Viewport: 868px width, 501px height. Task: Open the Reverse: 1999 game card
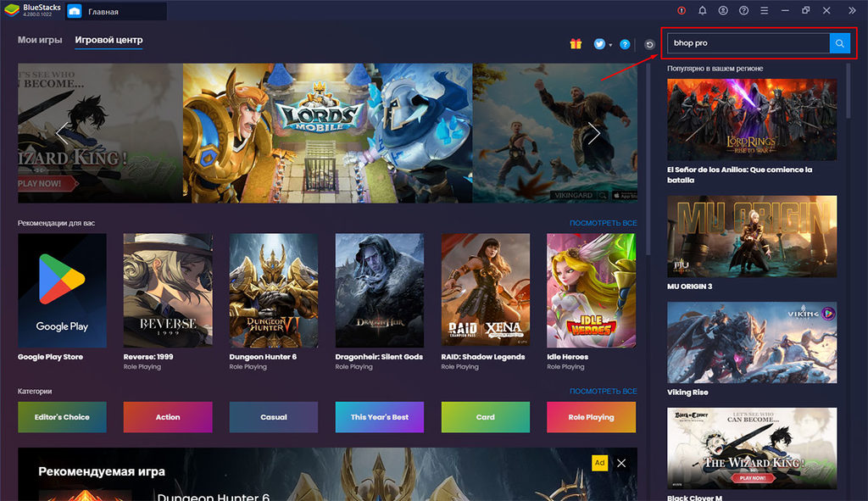(x=168, y=291)
